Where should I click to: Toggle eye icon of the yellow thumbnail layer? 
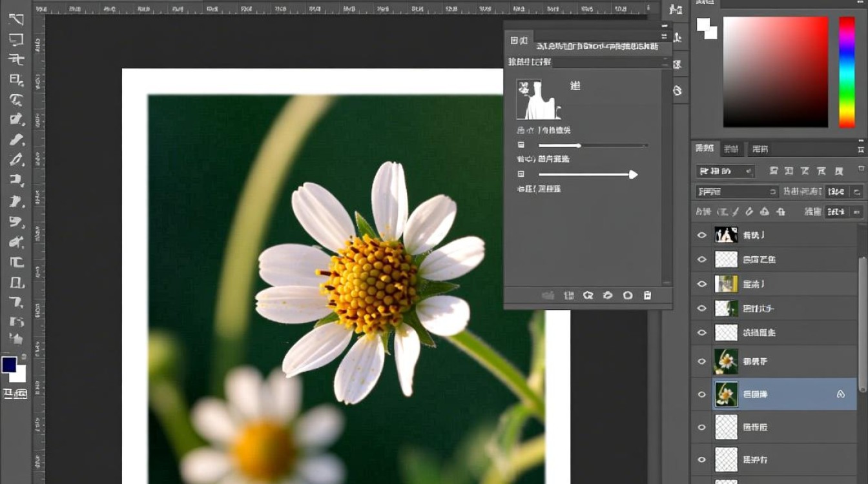702,284
